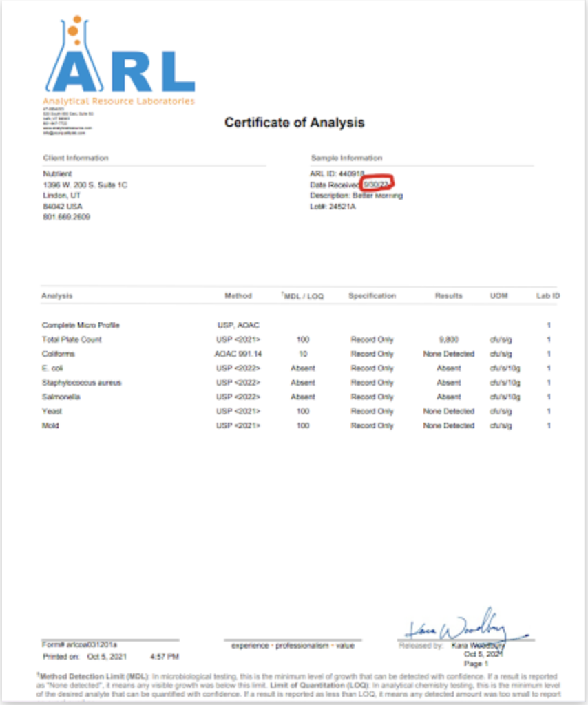The width and height of the screenshot is (588, 705).
Task: Click the 'ARL ID: 440918' line
Action: [x=337, y=173]
